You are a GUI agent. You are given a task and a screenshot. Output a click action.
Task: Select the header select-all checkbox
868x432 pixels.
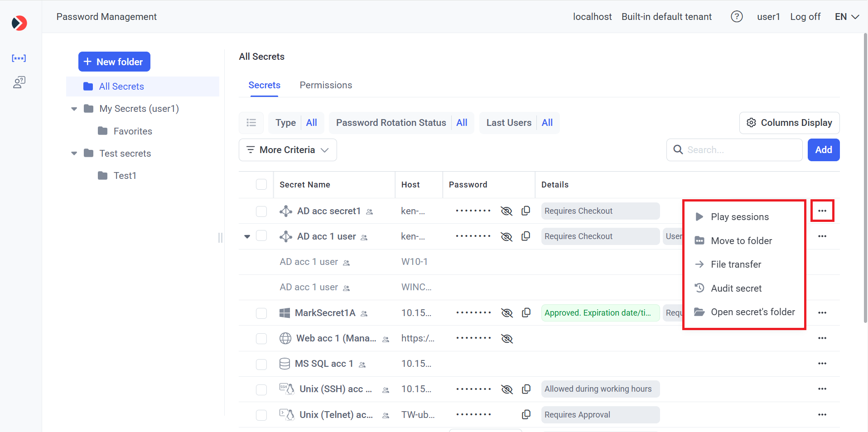pyautogui.click(x=261, y=184)
